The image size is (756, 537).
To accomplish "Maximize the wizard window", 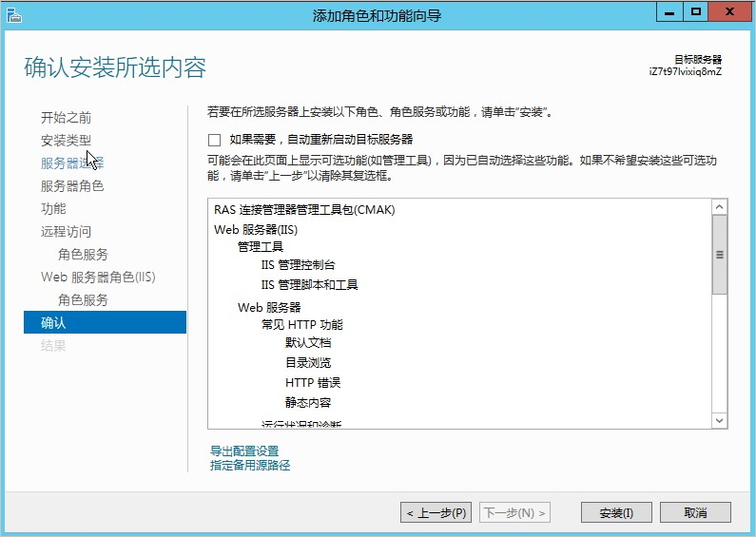I will click(x=696, y=12).
